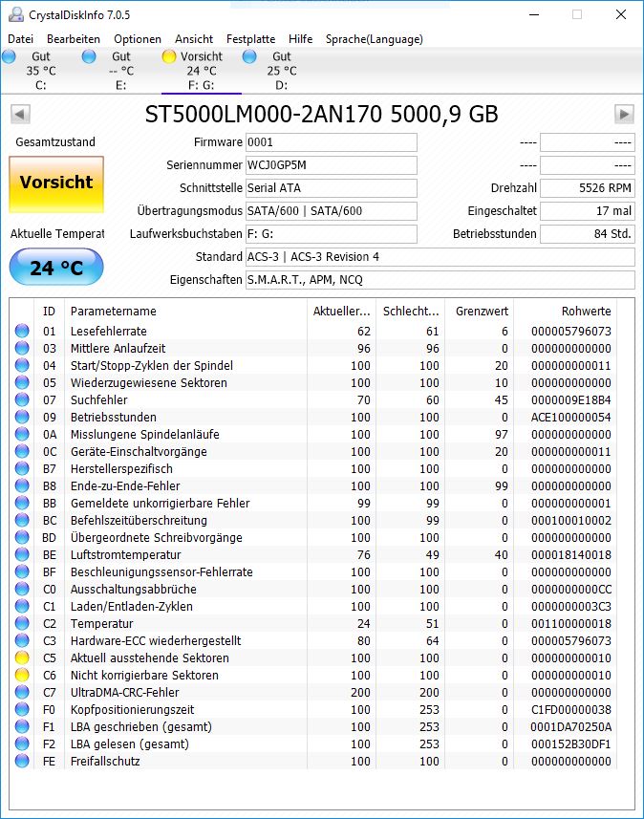Click the Eigenschaften field S.M.A.R.T., APM, NCQ

(440, 280)
